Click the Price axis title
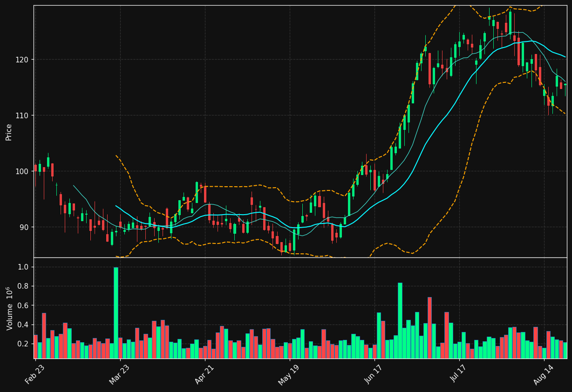This screenshot has width=572, height=392. 9,132
